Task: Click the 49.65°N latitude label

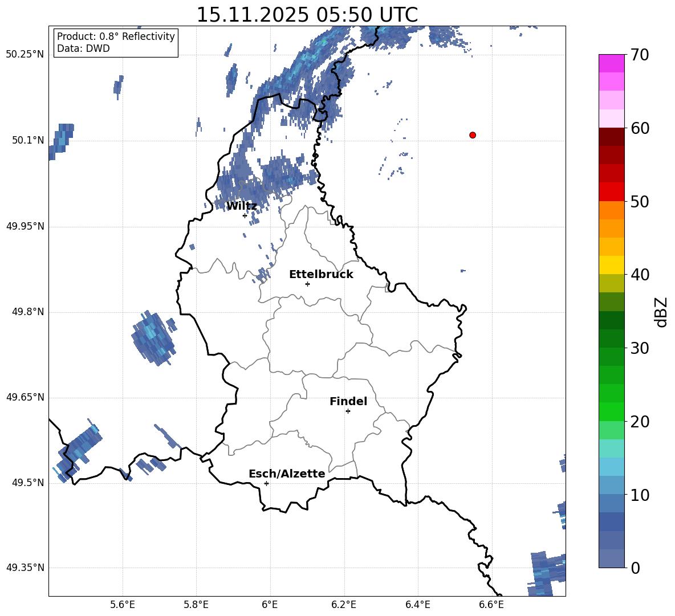Action: [25, 397]
